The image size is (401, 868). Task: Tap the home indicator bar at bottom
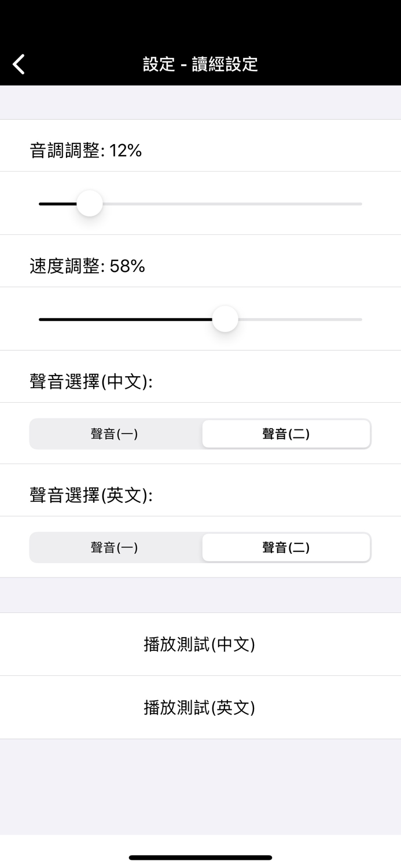click(x=200, y=858)
